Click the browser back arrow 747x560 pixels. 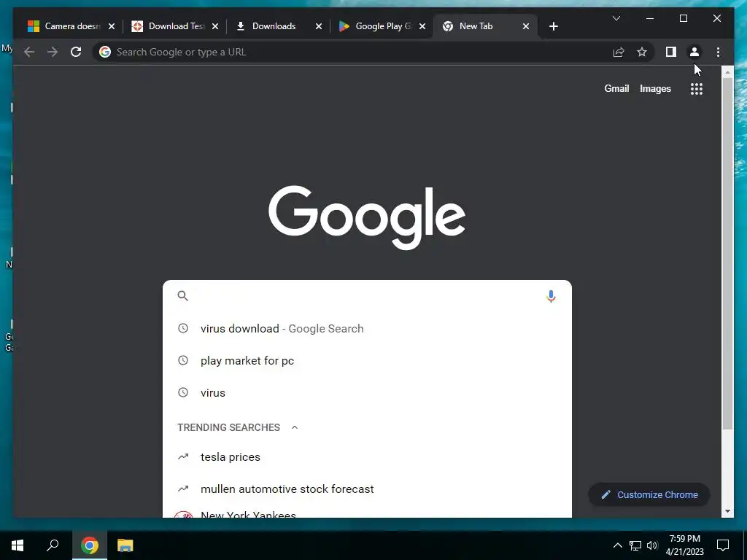(29, 52)
